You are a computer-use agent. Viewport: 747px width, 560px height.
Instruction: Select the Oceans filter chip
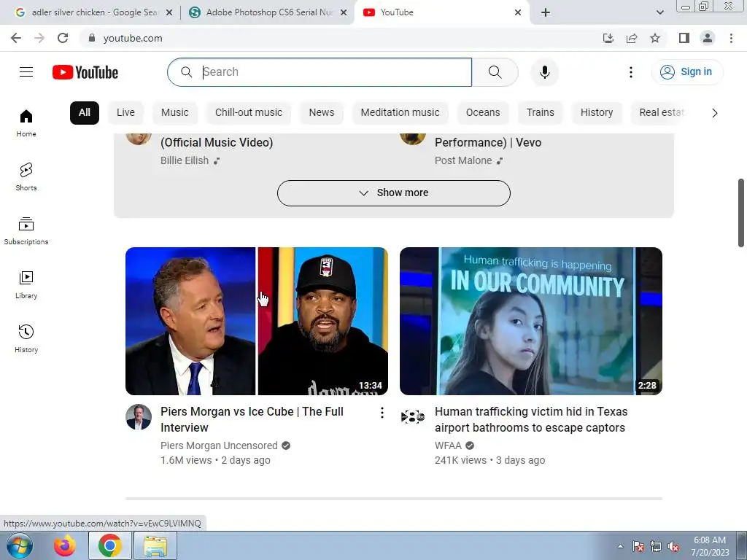(483, 113)
